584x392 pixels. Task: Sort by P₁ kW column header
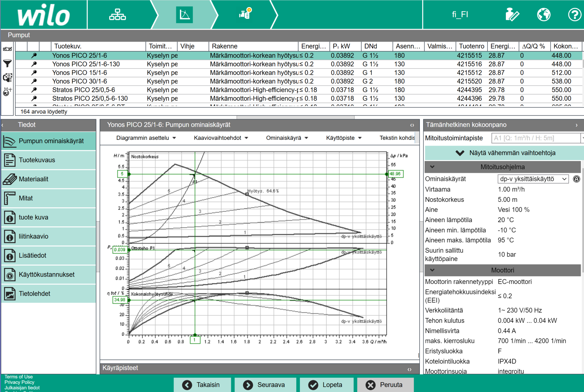click(345, 46)
